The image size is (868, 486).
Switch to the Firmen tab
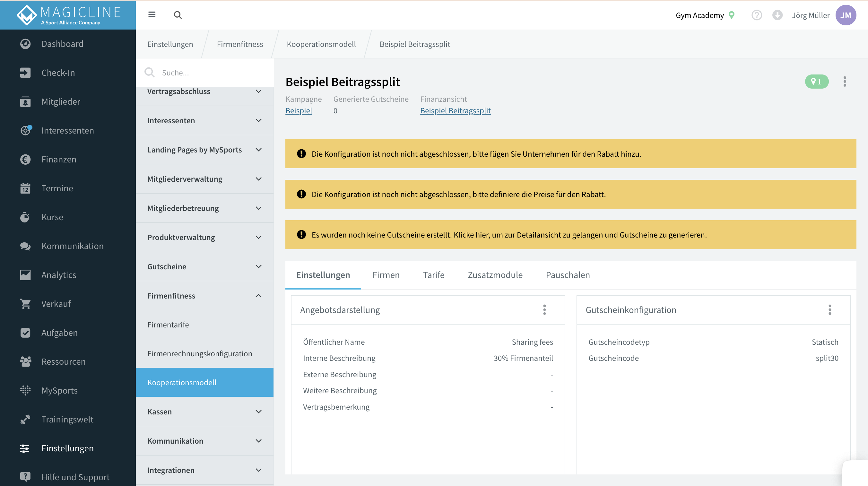click(386, 275)
